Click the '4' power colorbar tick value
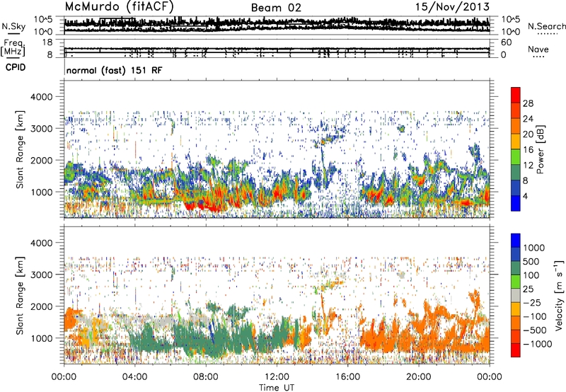This screenshot has width=566, height=392. [x=526, y=196]
